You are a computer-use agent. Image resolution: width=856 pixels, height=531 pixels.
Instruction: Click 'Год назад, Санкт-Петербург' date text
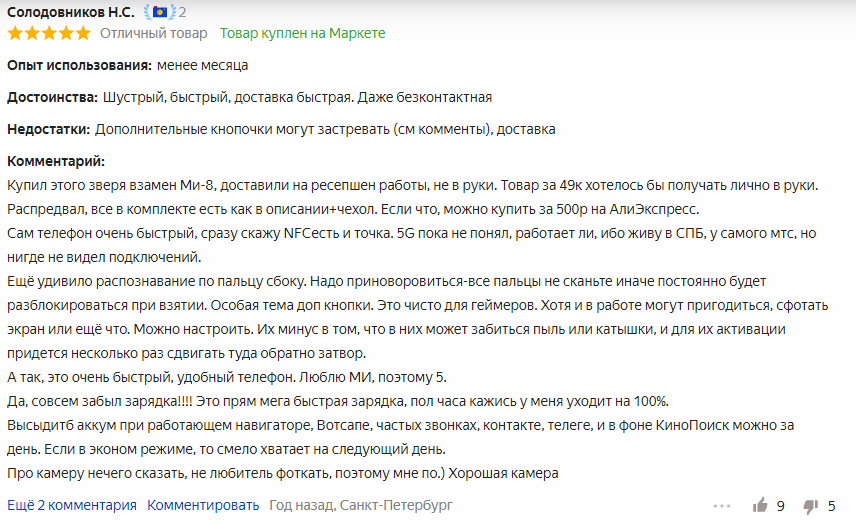click(361, 505)
